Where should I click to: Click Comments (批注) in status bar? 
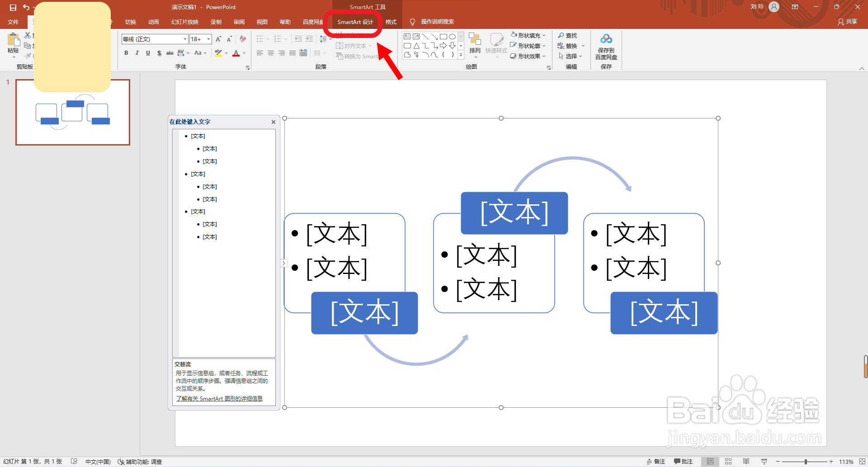click(x=684, y=462)
